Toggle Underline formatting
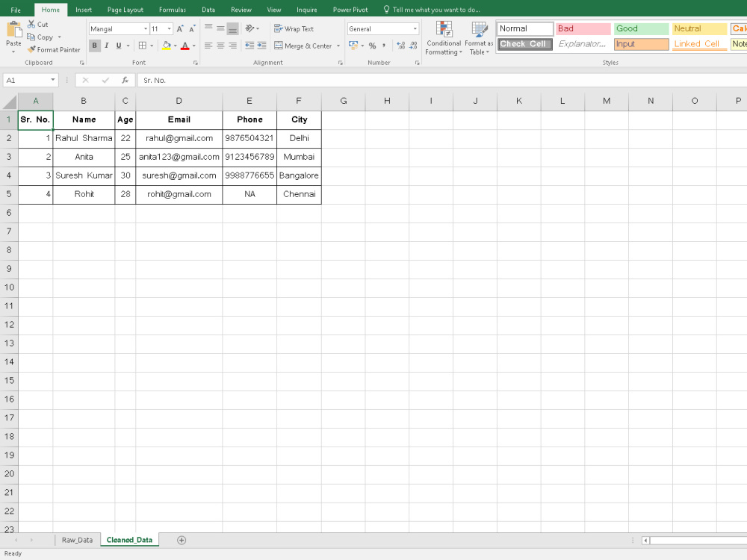The image size is (747, 560). click(x=119, y=46)
